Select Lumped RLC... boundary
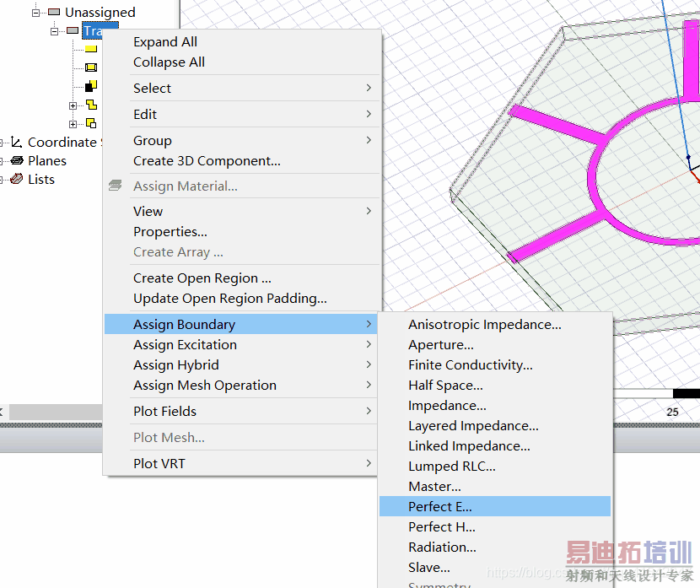 [x=495, y=467]
